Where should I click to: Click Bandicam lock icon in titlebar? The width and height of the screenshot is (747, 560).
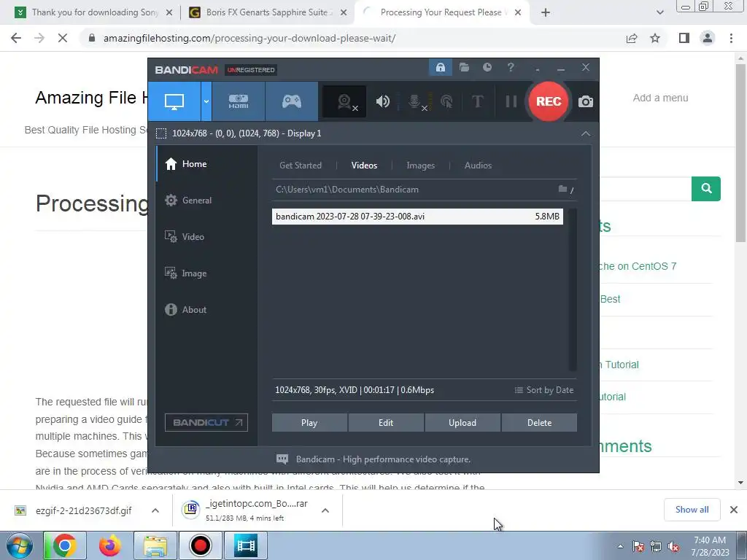[x=440, y=68]
